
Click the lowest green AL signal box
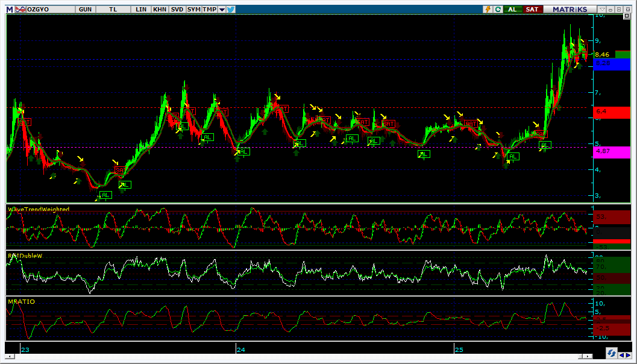(105, 195)
